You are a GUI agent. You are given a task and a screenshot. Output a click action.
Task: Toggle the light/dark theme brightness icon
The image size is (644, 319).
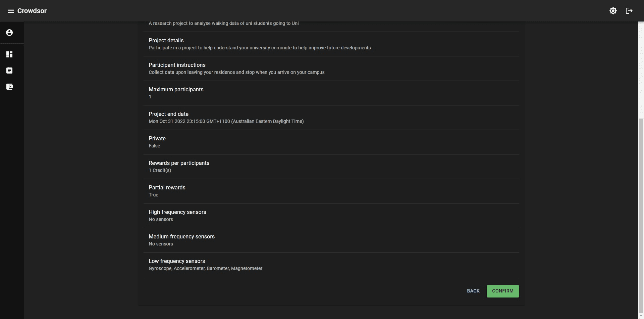[x=613, y=11]
